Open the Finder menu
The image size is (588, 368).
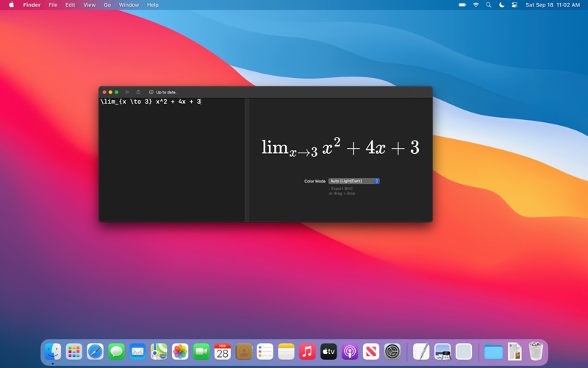[x=32, y=5]
